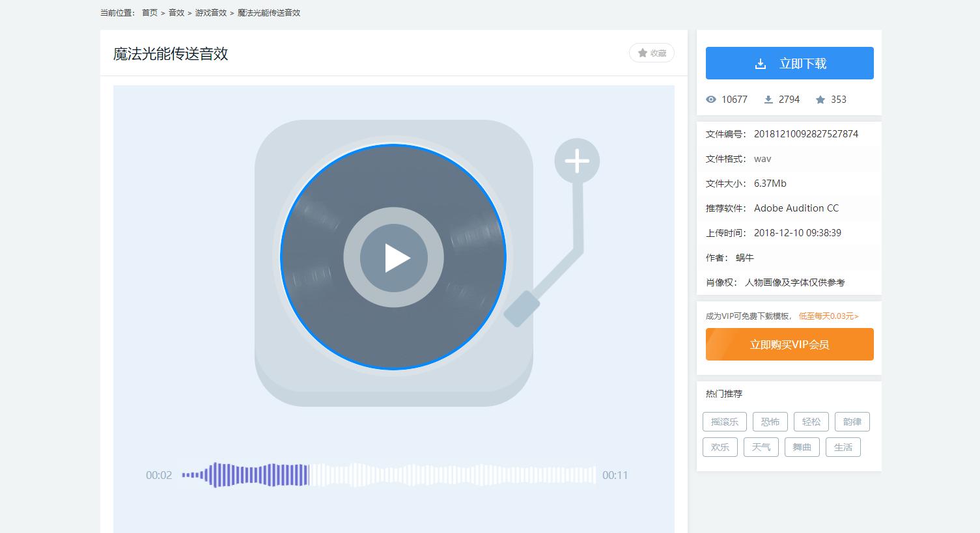The height and width of the screenshot is (533, 980).
Task: Click the star favorites count icon
Action: pyautogui.click(x=820, y=100)
